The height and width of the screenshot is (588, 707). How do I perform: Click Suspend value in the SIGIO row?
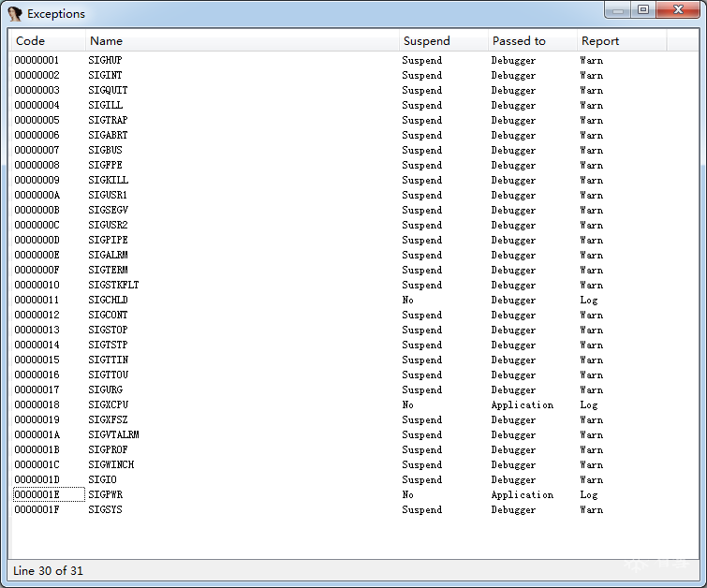tap(421, 479)
